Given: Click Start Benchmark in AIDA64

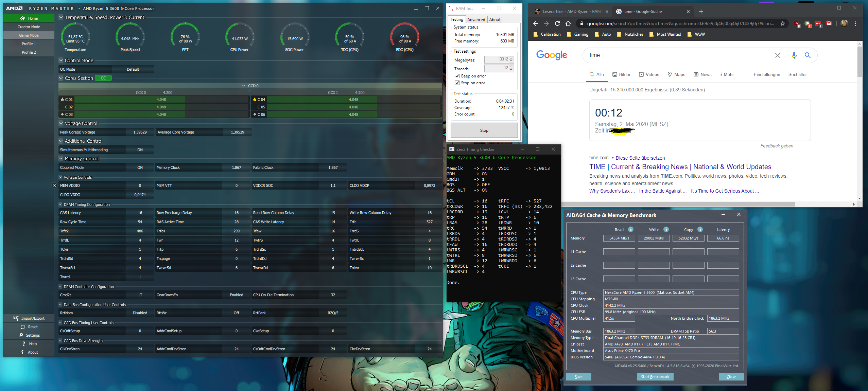Looking at the screenshot, I should coord(655,377).
